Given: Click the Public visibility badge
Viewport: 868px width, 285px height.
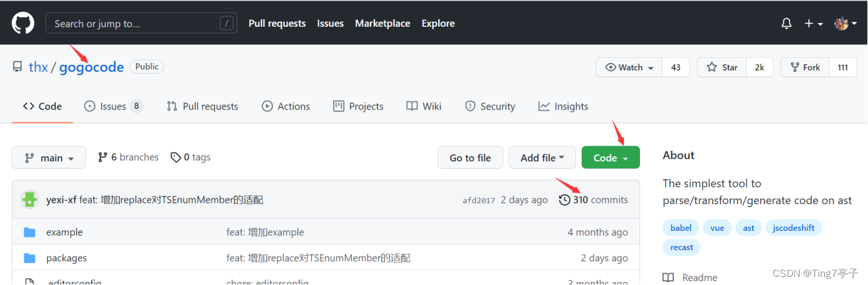Looking at the screenshot, I should [x=147, y=67].
